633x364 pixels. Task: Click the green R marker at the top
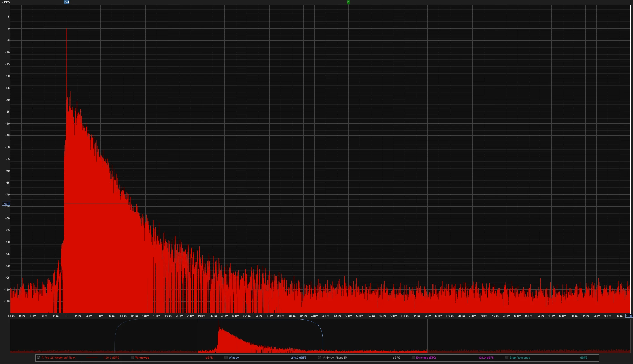tap(348, 2)
